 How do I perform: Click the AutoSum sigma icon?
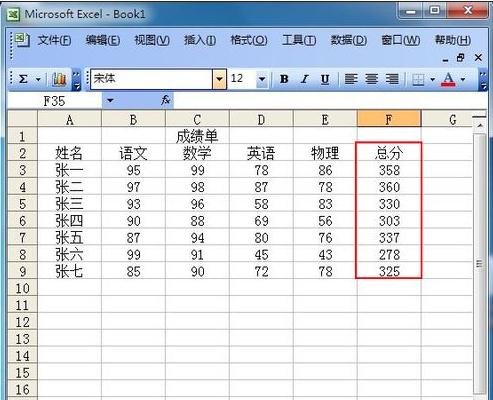point(23,79)
